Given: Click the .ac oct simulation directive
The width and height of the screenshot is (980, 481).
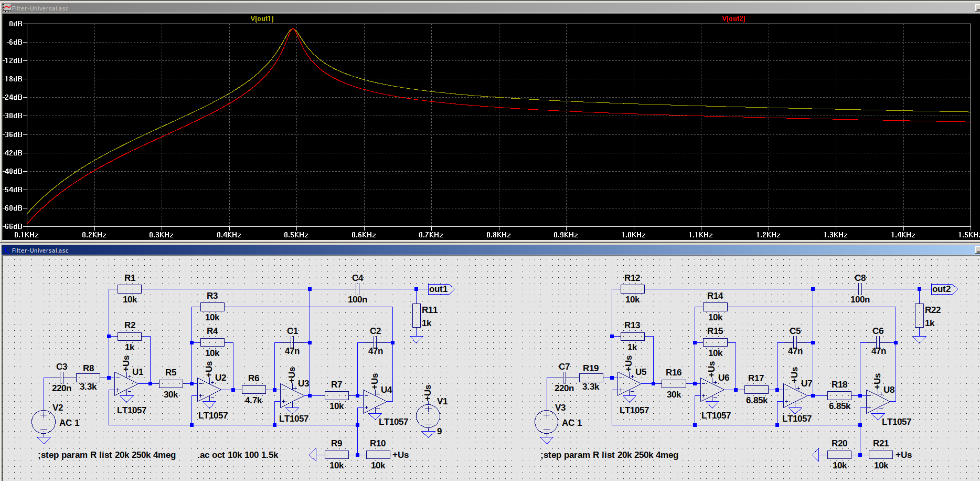Looking at the screenshot, I should [x=238, y=455].
